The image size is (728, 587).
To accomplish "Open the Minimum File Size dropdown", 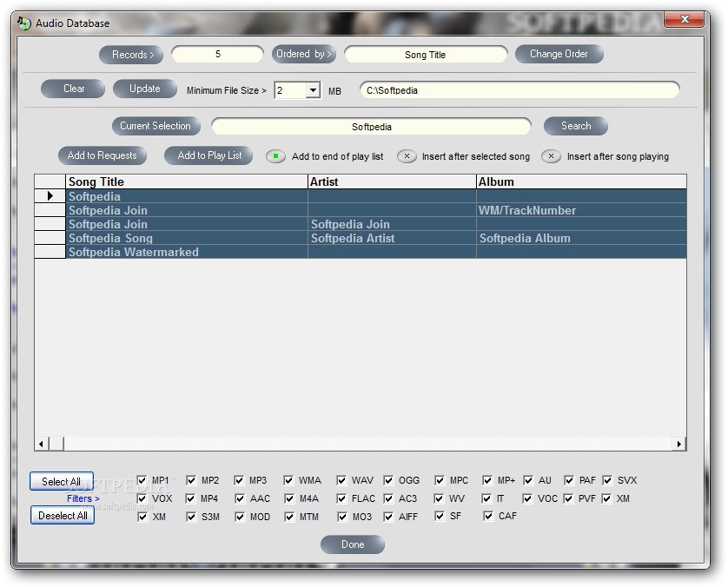I will (x=314, y=90).
